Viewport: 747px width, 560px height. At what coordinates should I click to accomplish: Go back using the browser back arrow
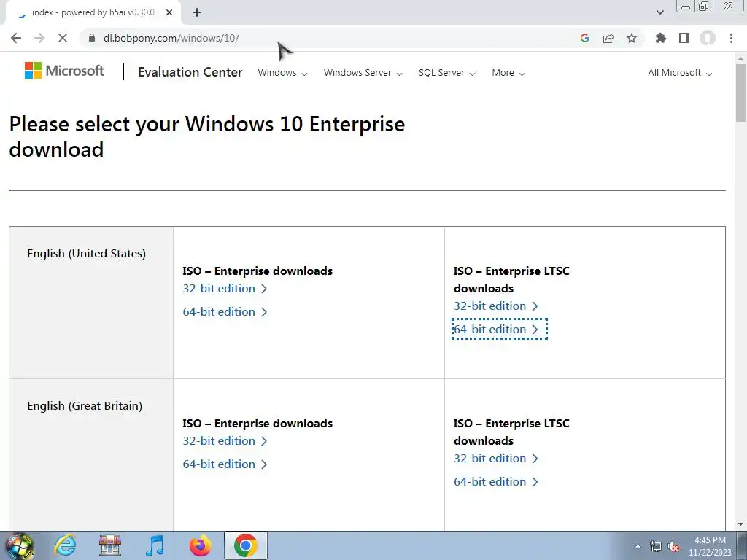coord(16,38)
